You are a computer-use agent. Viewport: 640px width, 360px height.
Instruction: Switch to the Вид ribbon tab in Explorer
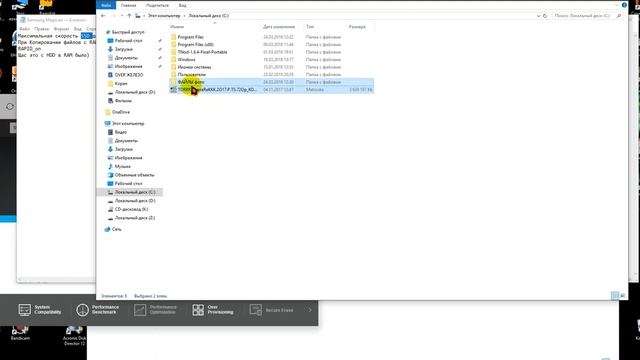pos(182,5)
